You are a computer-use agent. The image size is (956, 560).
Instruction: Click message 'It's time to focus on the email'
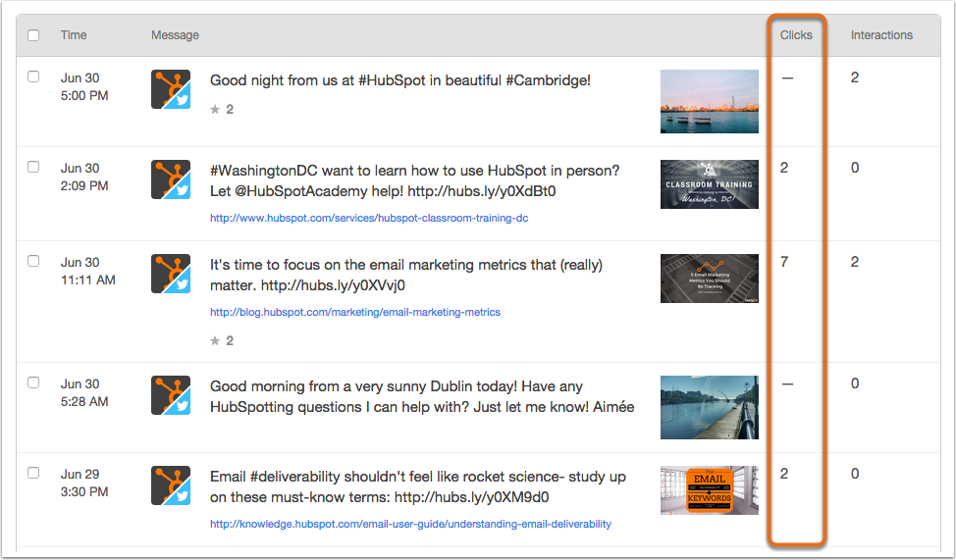406,275
